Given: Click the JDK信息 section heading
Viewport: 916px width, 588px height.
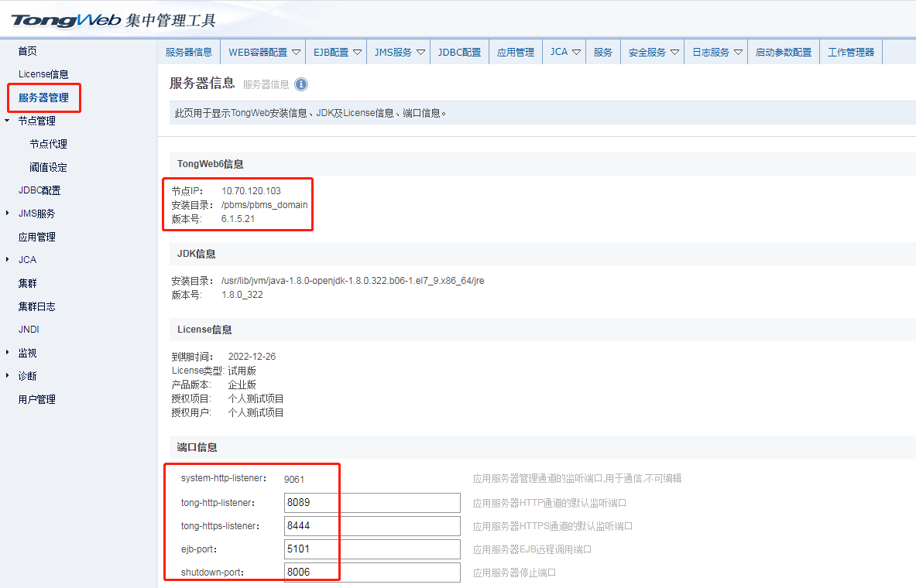Looking at the screenshot, I should coord(197,254).
